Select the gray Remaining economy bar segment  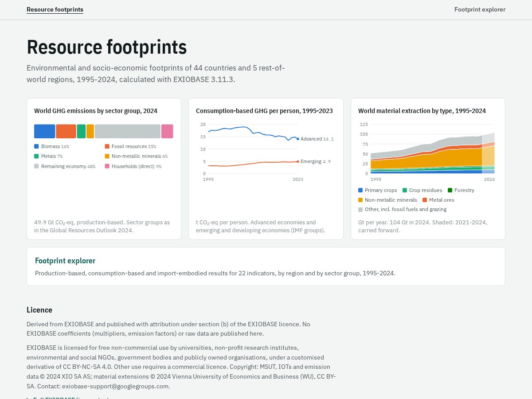pos(128,131)
